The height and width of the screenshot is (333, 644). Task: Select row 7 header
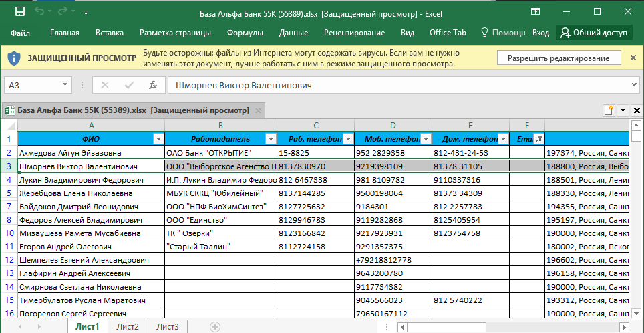(x=9, y=207)
